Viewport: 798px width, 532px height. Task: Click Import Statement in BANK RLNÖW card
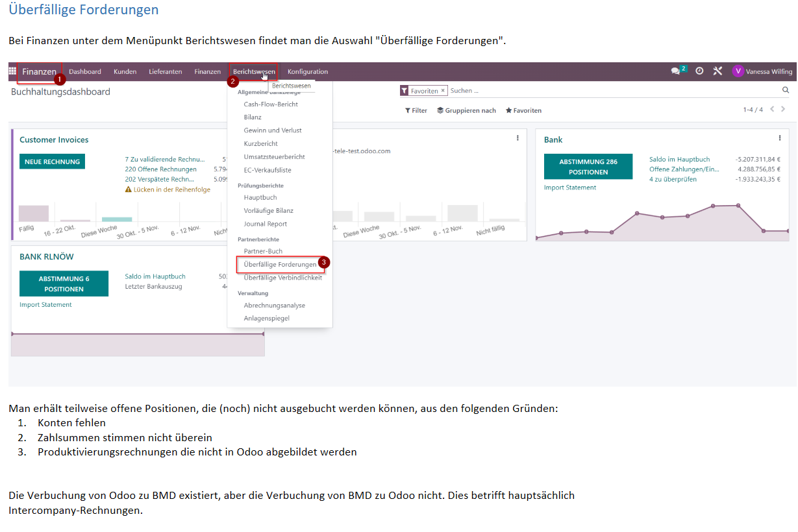pyautogui.click(x=45, y=305)
